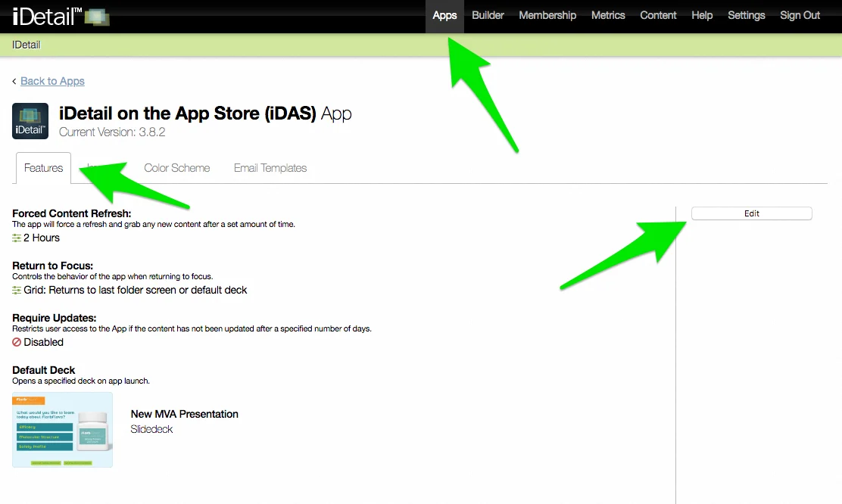The width and height of the screenshot is (842, 504).
Task: Open the Help page
Action: point(702,16)
